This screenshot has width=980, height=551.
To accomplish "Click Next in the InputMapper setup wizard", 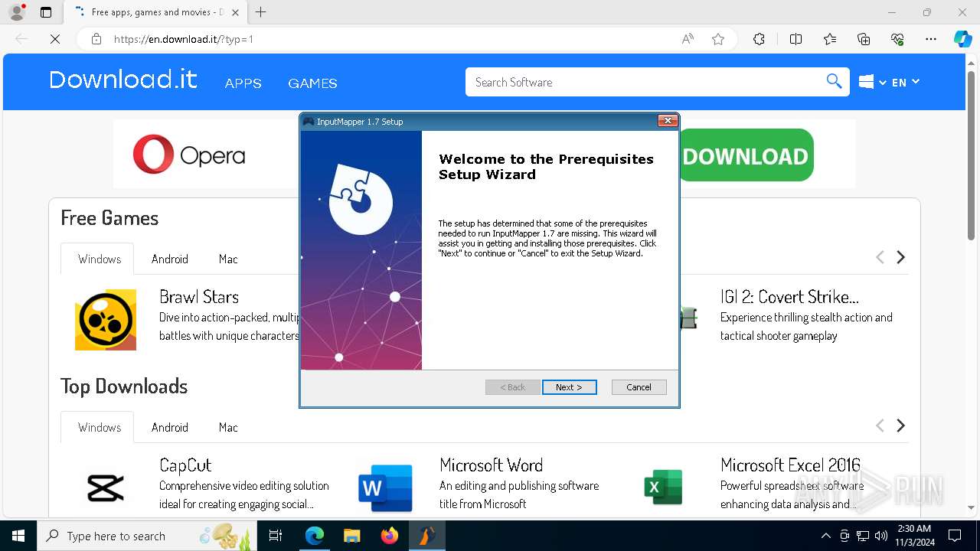I will tap(569, 387).
